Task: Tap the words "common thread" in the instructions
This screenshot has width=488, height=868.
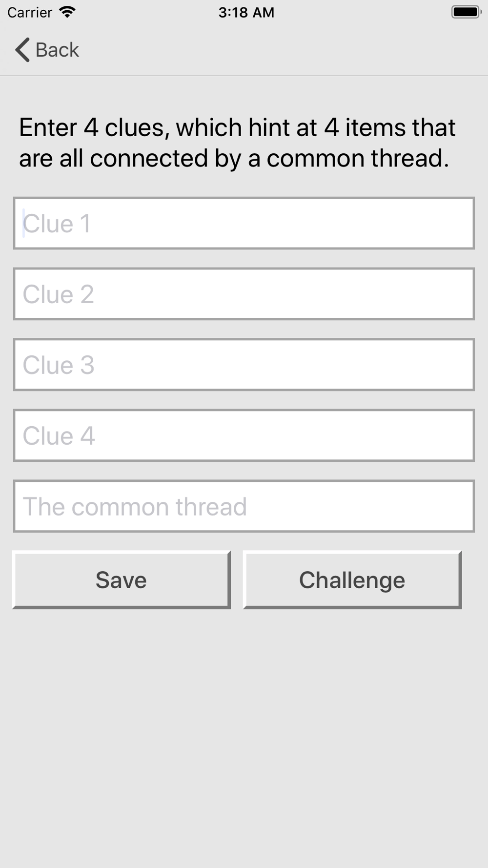Action: 357,158
